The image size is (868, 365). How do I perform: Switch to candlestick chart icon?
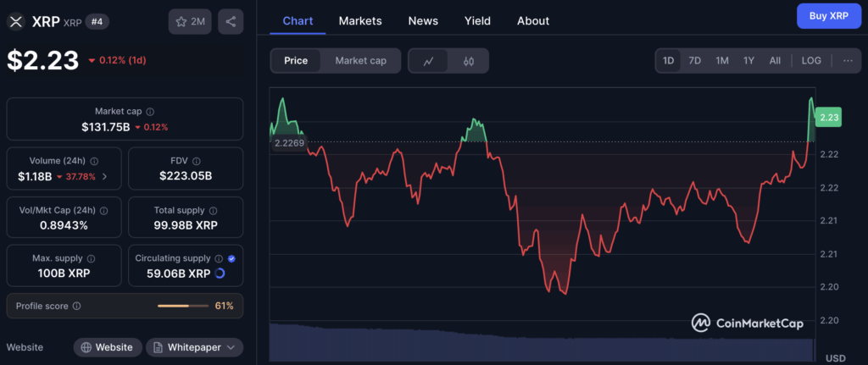[x=468, y=61]
